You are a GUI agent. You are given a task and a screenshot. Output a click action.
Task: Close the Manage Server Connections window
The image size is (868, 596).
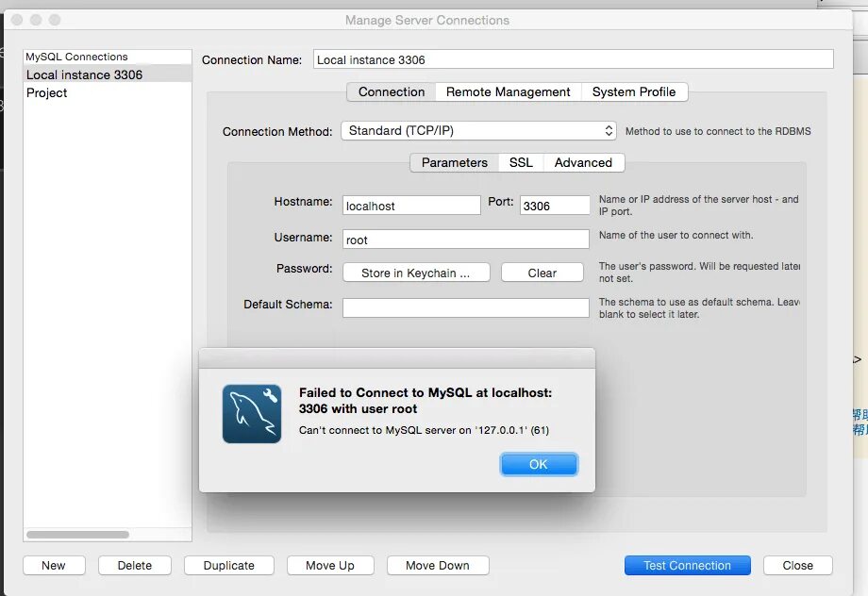[797, 566]
